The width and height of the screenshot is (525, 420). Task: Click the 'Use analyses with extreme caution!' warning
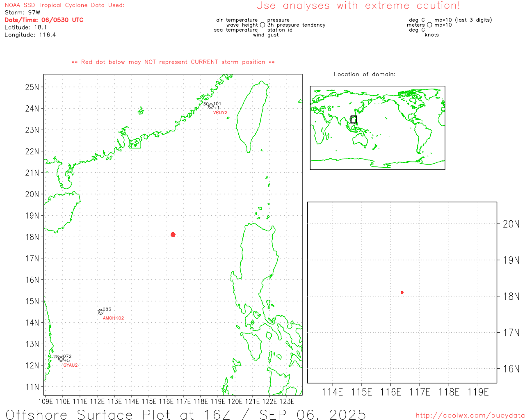pyautogui.click(x=358, y=5)
